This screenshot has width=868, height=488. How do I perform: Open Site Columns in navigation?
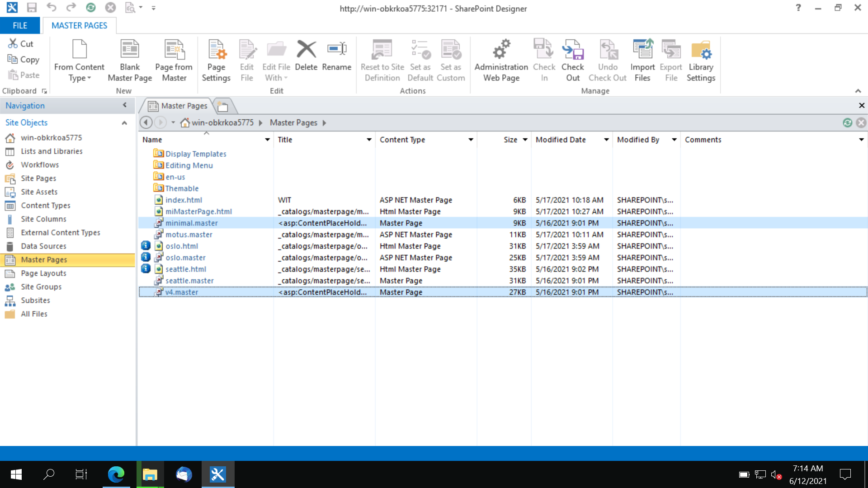[43, 219]
